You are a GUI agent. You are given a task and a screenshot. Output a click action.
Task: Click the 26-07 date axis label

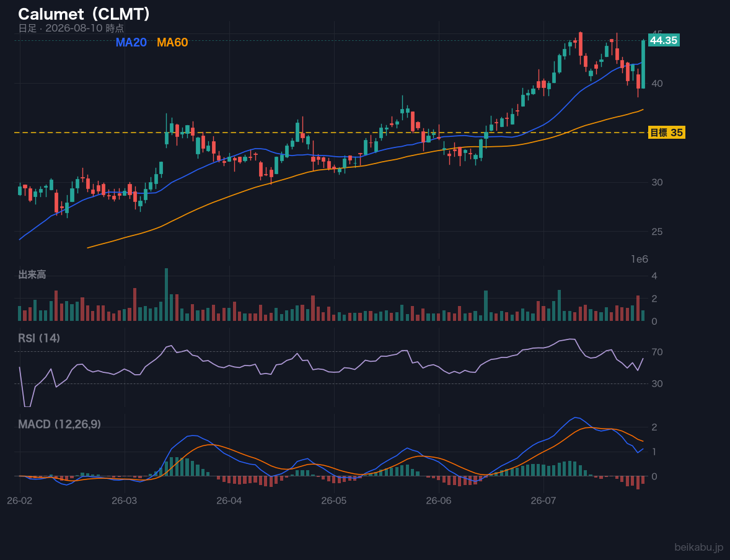(543, 501)
